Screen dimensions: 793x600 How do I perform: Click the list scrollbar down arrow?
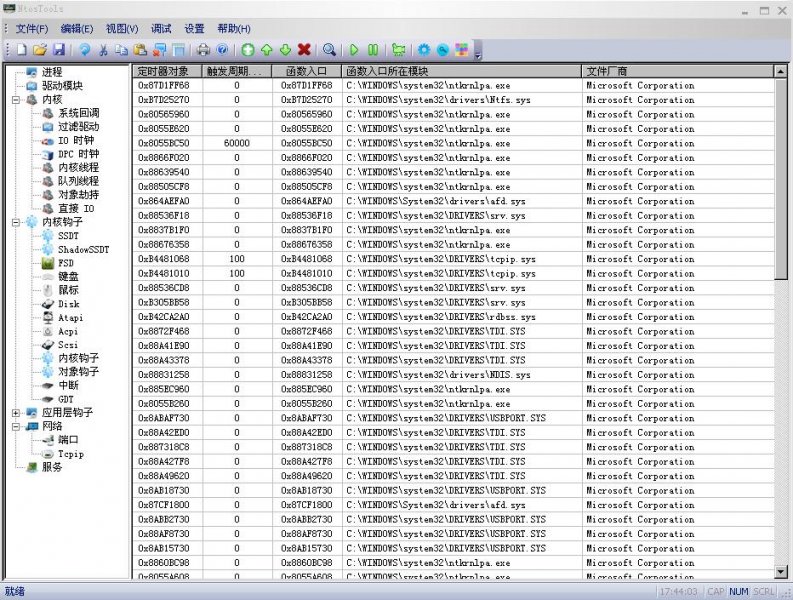click(780, 572)
